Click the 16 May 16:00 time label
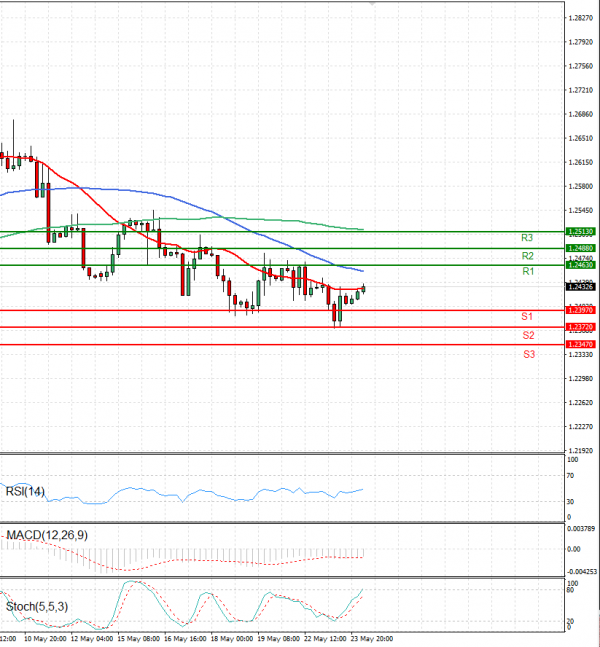 [x=185, y=639]
